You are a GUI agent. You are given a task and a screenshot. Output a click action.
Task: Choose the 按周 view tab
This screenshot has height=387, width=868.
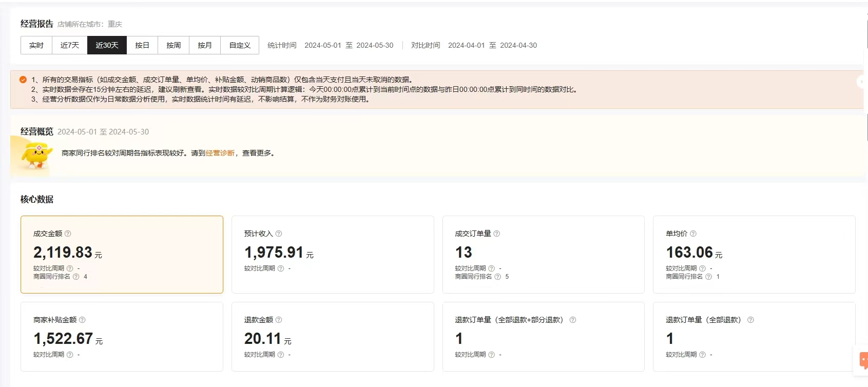(x=173, y=45)
